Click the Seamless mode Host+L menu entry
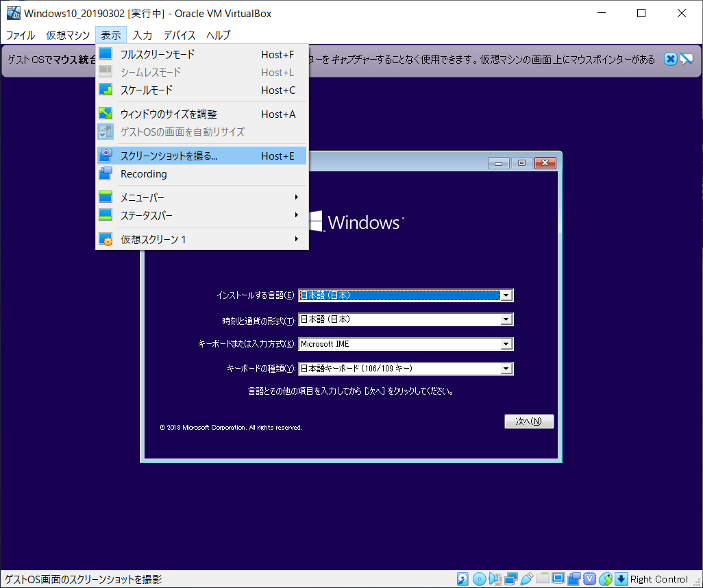Screen dimensions: 703x588 (x=201, y=72)
